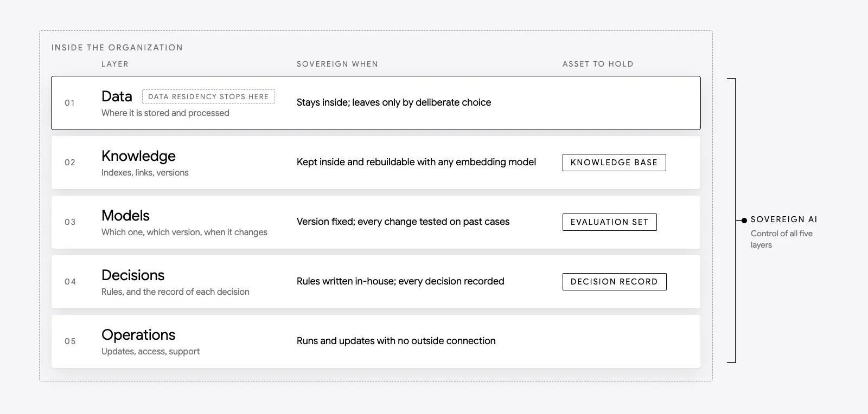Select the Models layer title
Image resolution: width=868 pixels, height=414 pixels.
coord(125,216)
